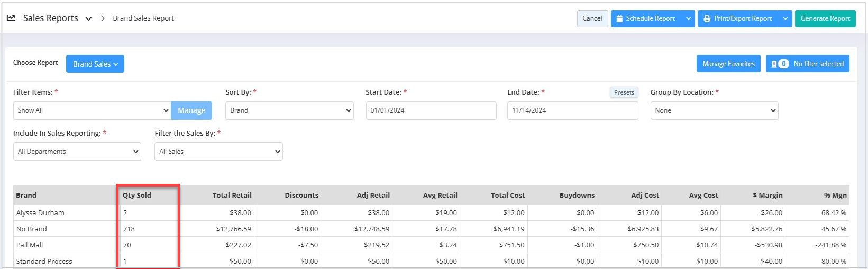Screen dimensions: 868x269
Task: Click the Manage button beside Filter Items
Action: [191, 110]
